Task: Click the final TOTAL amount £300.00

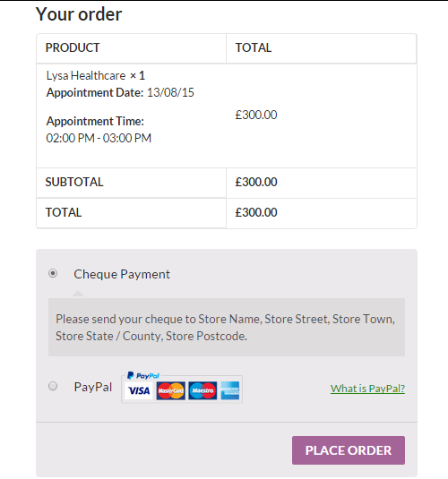Action: 256,212
